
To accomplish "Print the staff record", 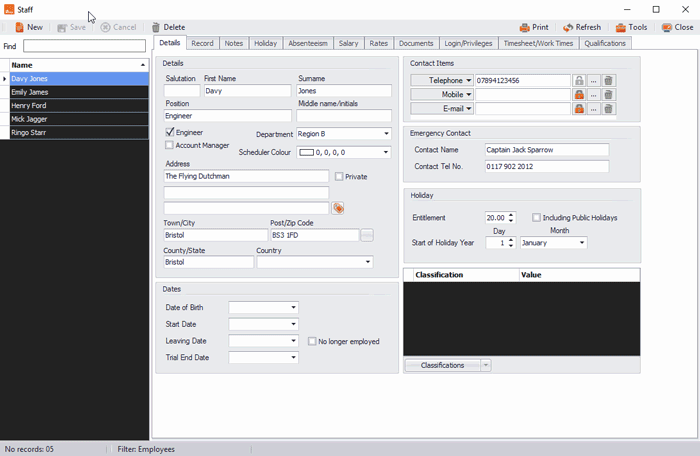I will pyautogui.click(x=534, y=27).
